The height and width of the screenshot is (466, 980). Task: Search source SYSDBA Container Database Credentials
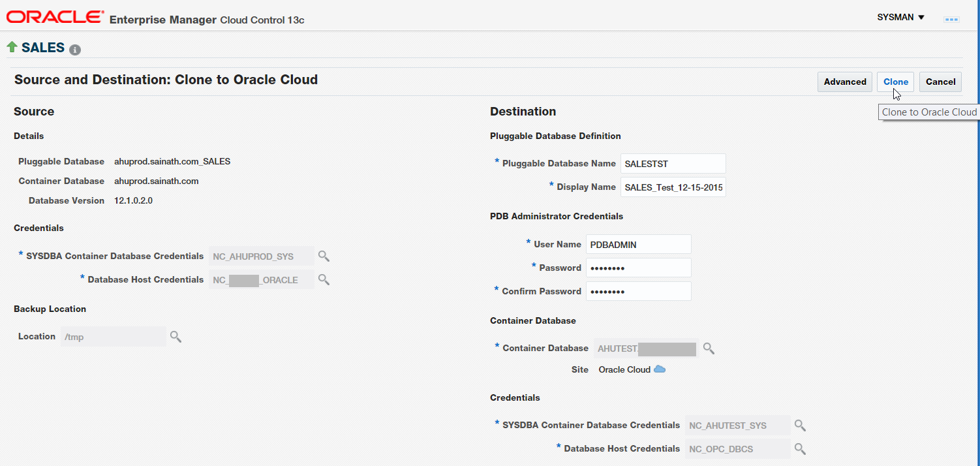pyautogui.click(x=324, y=256)
